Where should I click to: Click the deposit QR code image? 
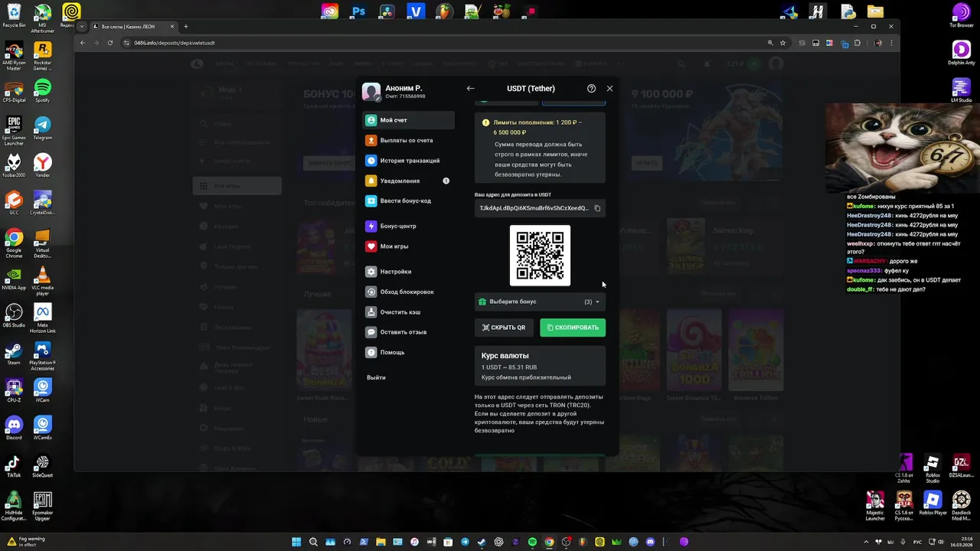tap(540, 256)
